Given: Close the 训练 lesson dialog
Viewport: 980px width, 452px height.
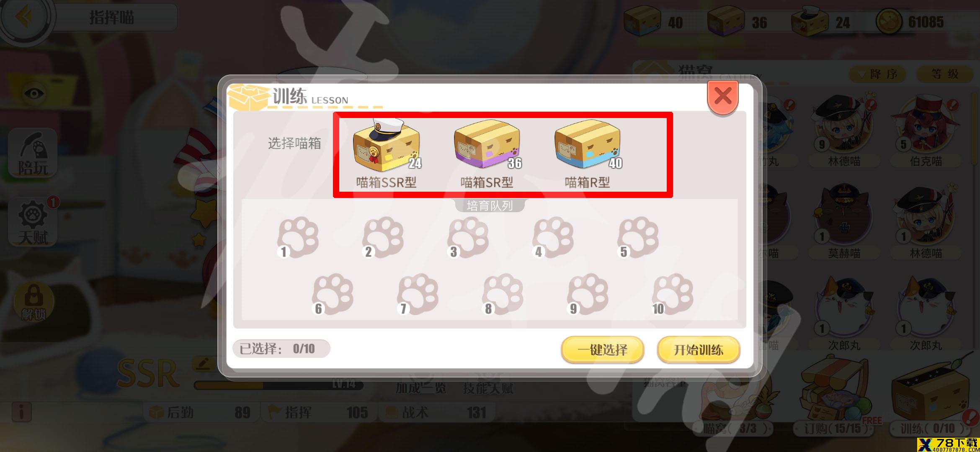Looking at the screenshot, I should click(723, 97).
